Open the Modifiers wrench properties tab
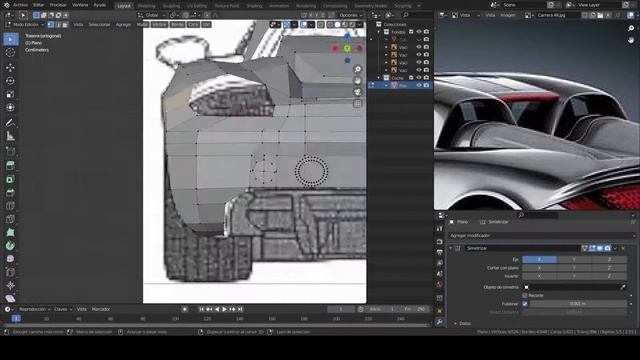640x360 pixels. coord(440,322)
